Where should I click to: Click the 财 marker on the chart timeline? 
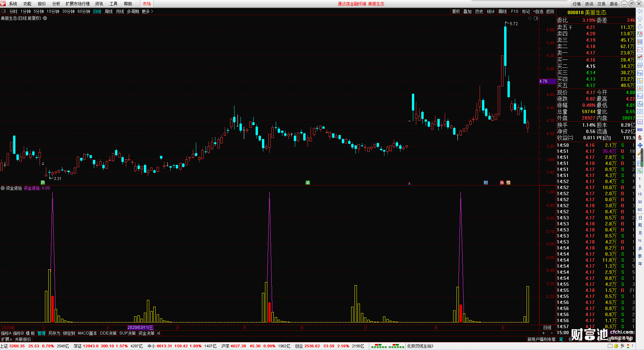(x=486, y=183)
